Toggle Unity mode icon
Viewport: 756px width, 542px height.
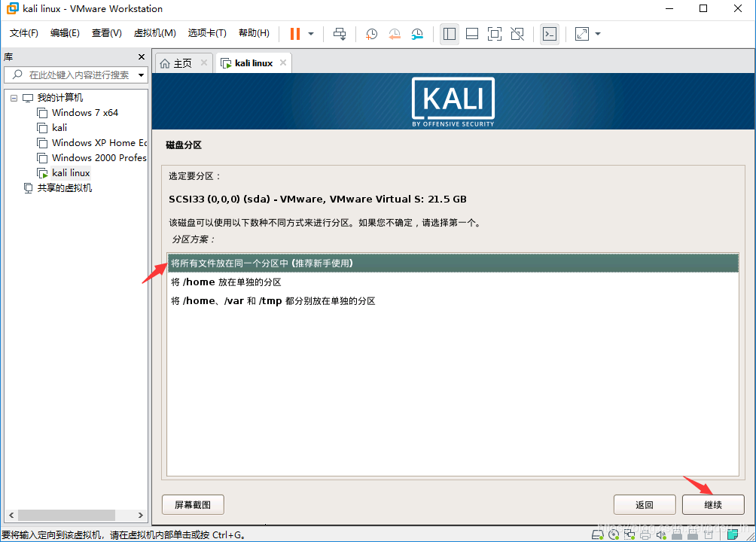517,34
